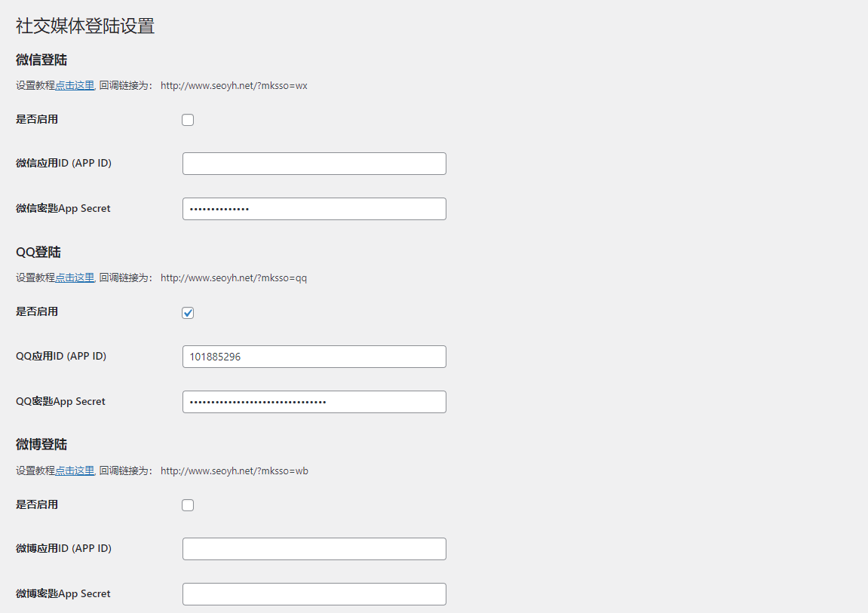Viewport: 868px width, 613px height.
Task: Open 点击这里 tutorial link under QQ登陆
Action: pyautogui.click(x=75, y=277)
